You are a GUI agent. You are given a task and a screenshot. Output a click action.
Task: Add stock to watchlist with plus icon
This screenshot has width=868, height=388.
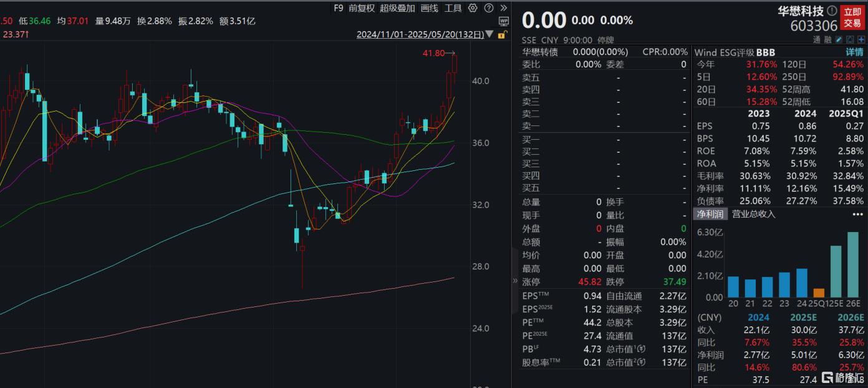click(x=861, y=40)
